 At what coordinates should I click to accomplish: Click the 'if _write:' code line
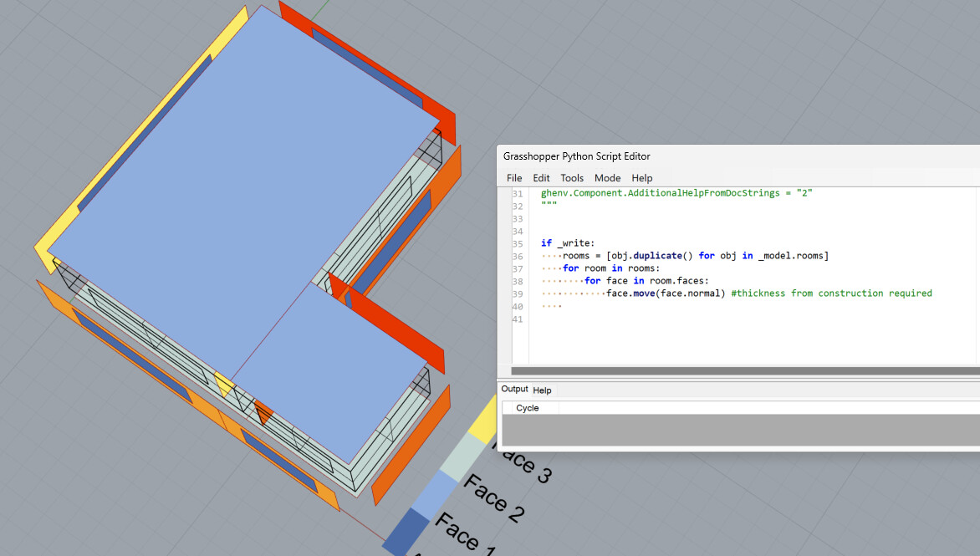(x=568, y=243)
